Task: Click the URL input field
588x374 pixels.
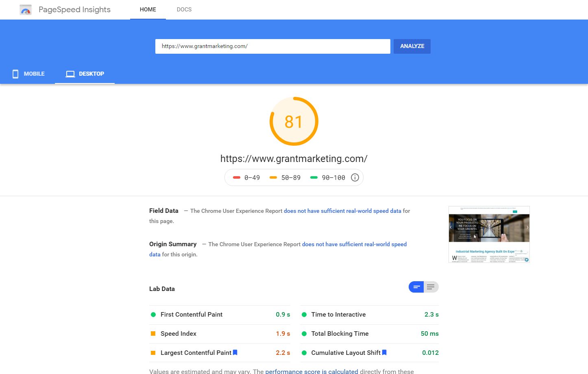Action: click(x=272, y=46)
